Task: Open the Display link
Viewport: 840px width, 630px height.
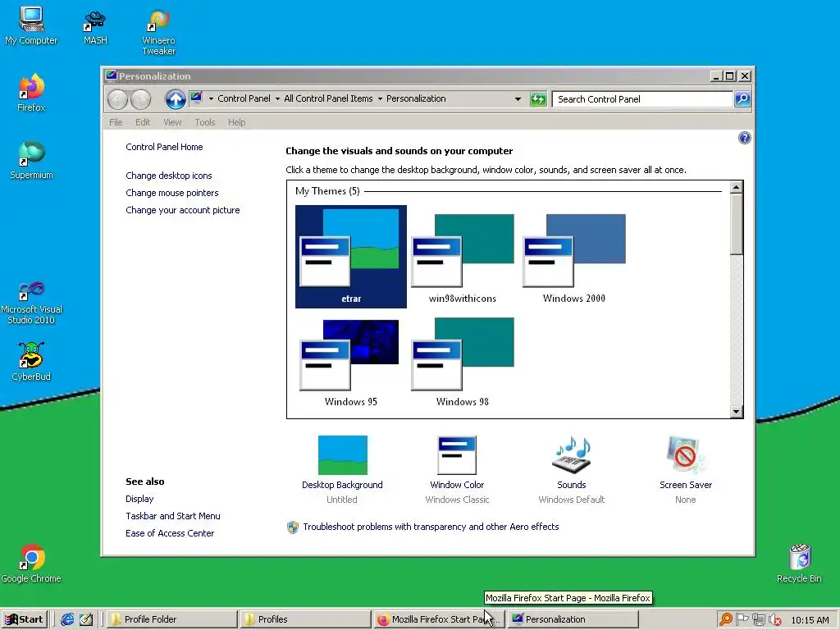Action: pyautogui.click(x=139, y=499)
